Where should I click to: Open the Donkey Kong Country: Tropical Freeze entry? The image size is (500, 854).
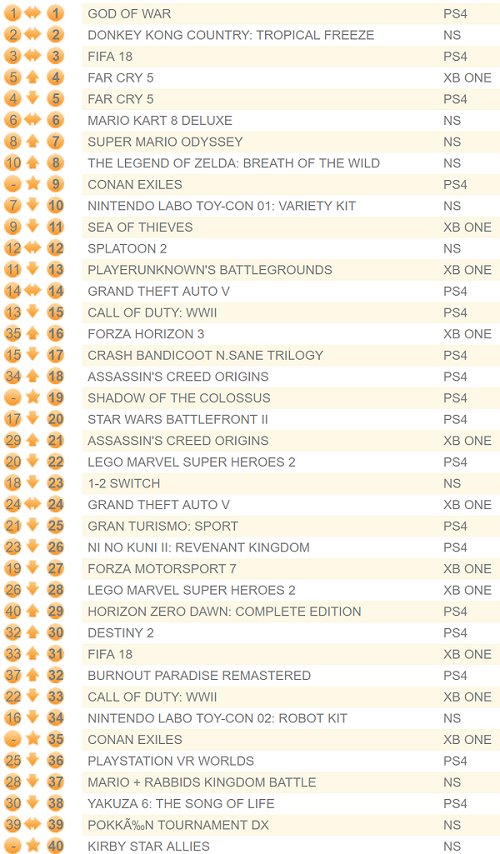pyautogui.click(x=230, y=35)
